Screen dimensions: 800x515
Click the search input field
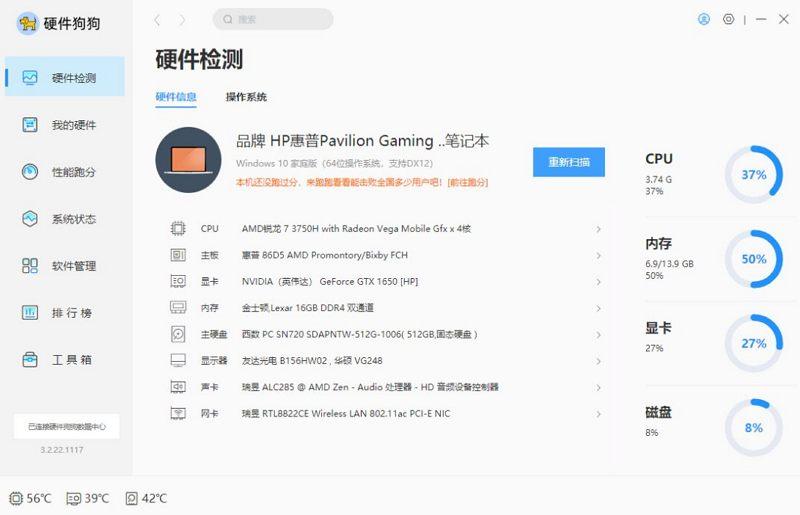coord(273,19)
